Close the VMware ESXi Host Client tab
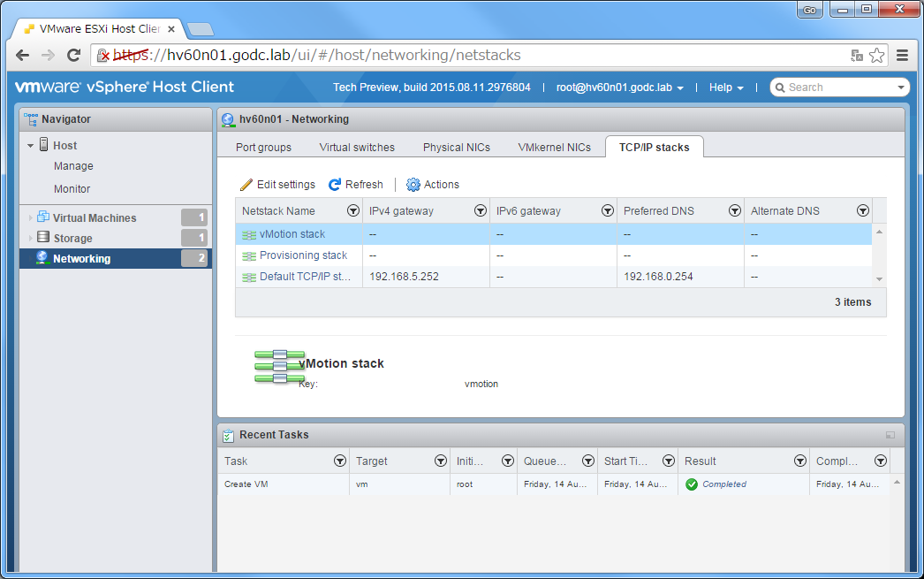The image size is (924, 579). (170, 29)
